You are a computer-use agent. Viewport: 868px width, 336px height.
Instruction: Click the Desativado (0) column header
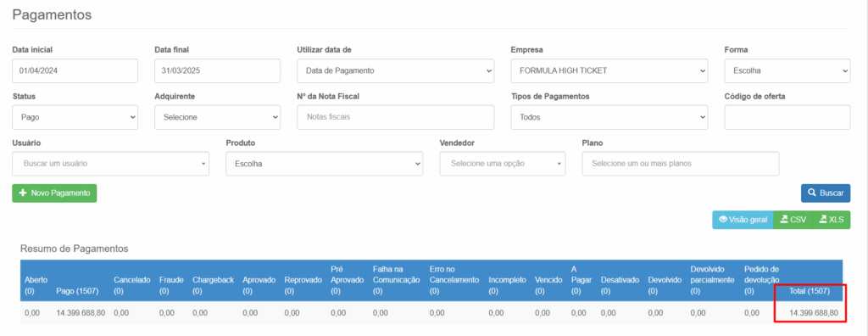tap(620, 286)
